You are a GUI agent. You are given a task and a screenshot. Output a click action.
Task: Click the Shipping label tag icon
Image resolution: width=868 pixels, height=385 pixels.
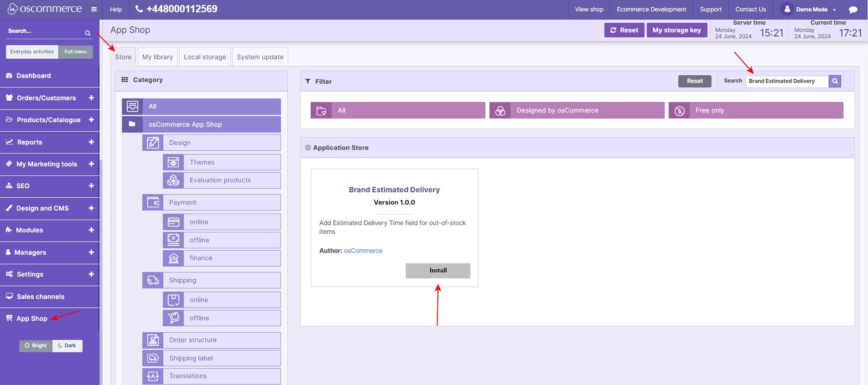click(x=153, y=358)
